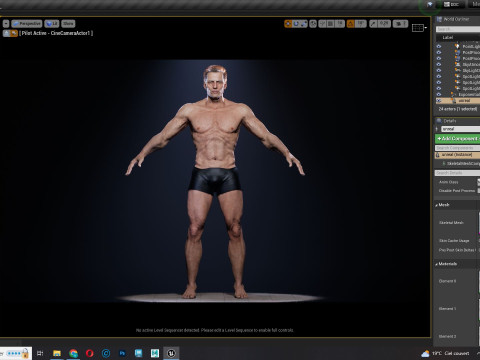Click the 'Disable Post Process' property label
Screen dimensions: 480x360
point(457,191)
